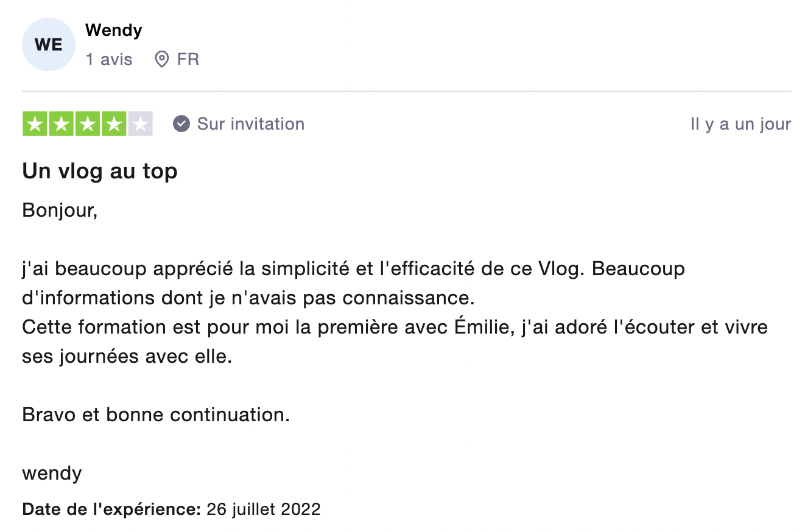The height and width of the screenshot is (532, 805).
Task: Click the verified checkmark icon
Action: click(x=181, y=124)
